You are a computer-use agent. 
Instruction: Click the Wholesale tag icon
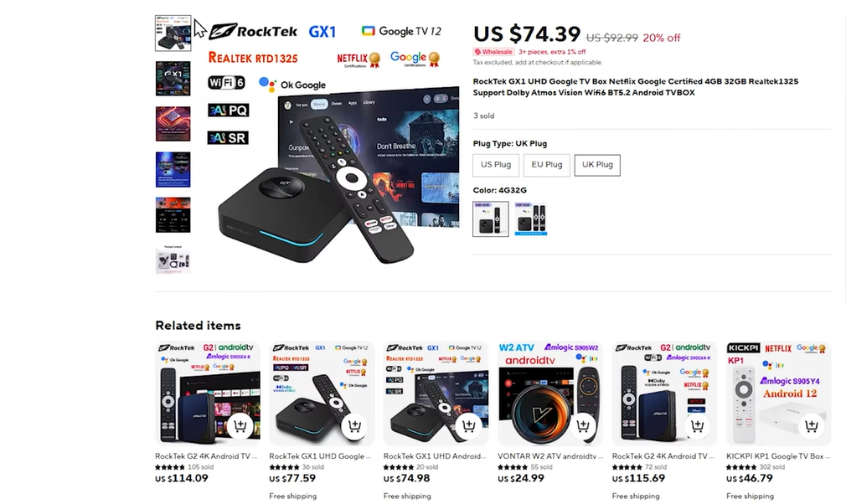point(477,52)
